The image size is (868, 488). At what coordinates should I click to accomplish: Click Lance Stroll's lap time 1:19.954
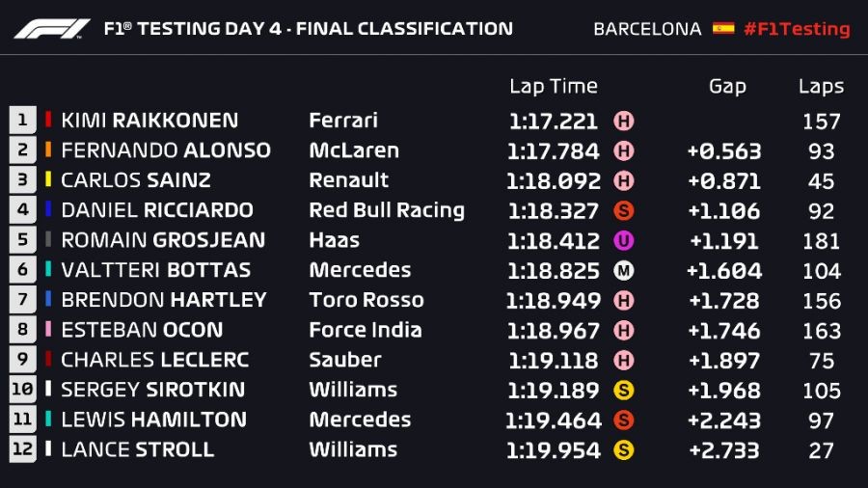(x=553, y=450)
